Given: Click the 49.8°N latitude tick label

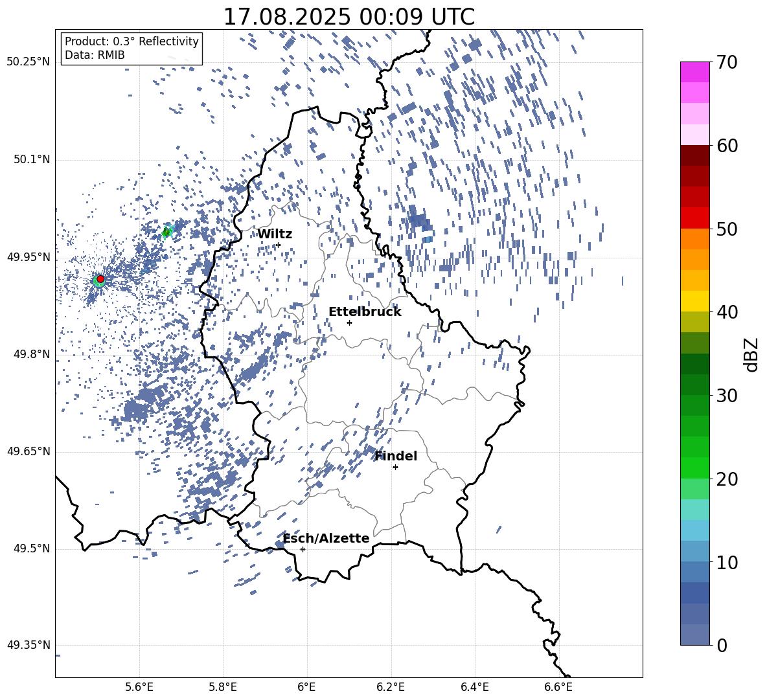Looking at the screenshot, I should 31,354.
